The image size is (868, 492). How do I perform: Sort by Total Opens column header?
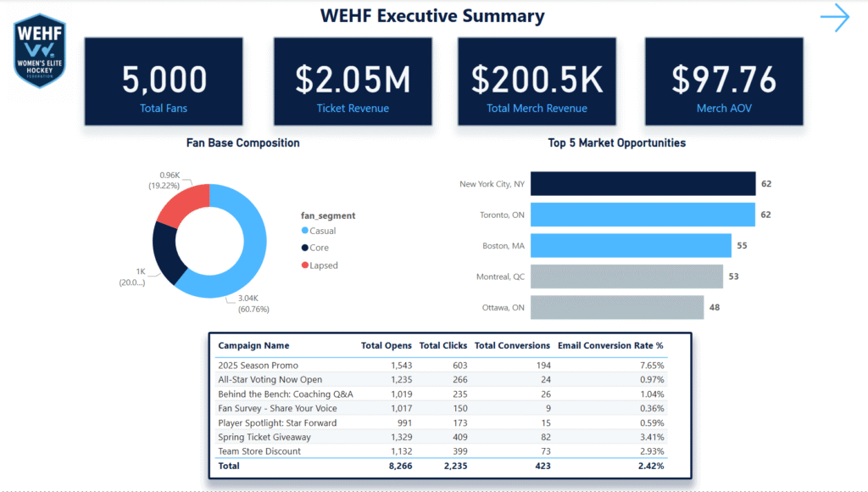pyautogui.click(x=387, y=345)
